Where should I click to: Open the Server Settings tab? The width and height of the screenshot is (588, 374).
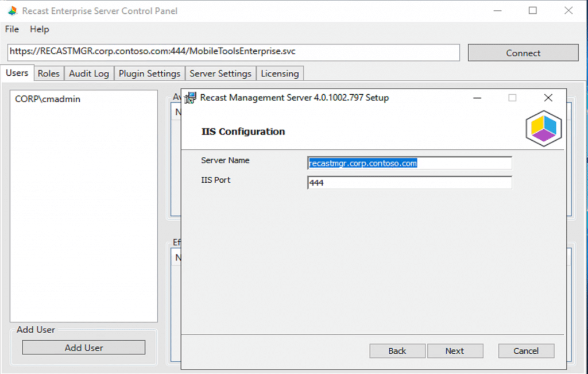tap(220, 74)
